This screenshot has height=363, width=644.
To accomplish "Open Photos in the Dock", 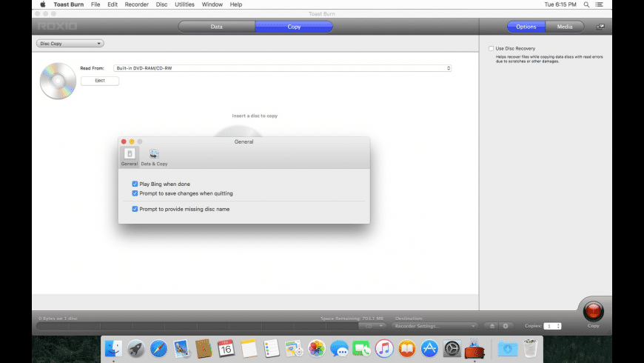I will (316, 349).
